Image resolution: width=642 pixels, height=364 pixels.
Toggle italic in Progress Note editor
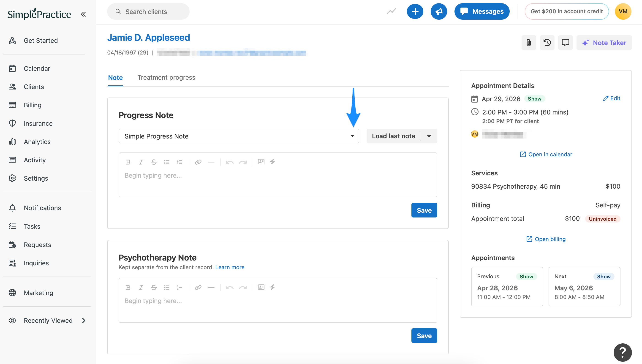pyautogui.click(x=141, y=162)
